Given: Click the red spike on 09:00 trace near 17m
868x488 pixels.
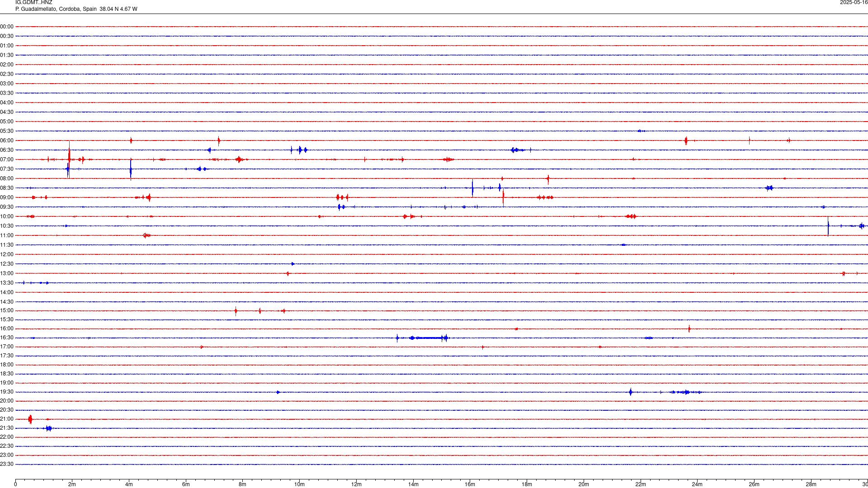Looking at the screenshot, I should (503, 197).
